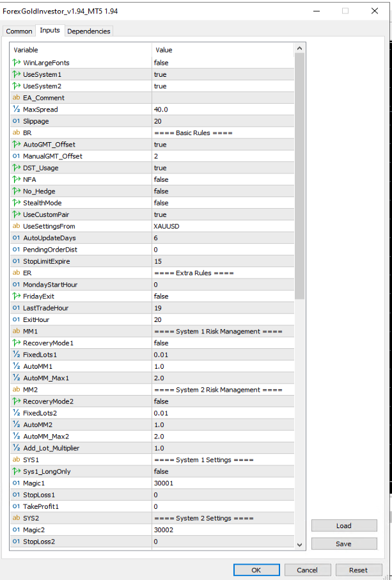Click the System 1 Risk Management header value
Image resolution: width=392 pixels, height=580 pixels.
pos(218,332)
